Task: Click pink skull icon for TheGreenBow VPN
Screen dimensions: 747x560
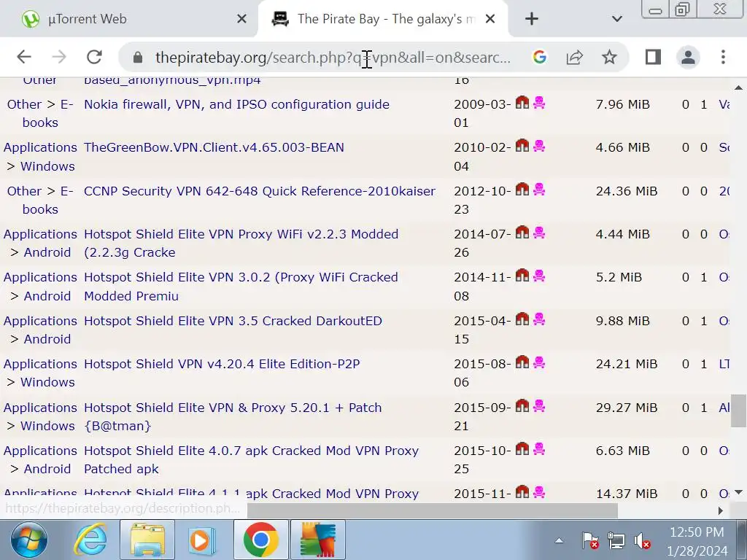Action: 539,146
